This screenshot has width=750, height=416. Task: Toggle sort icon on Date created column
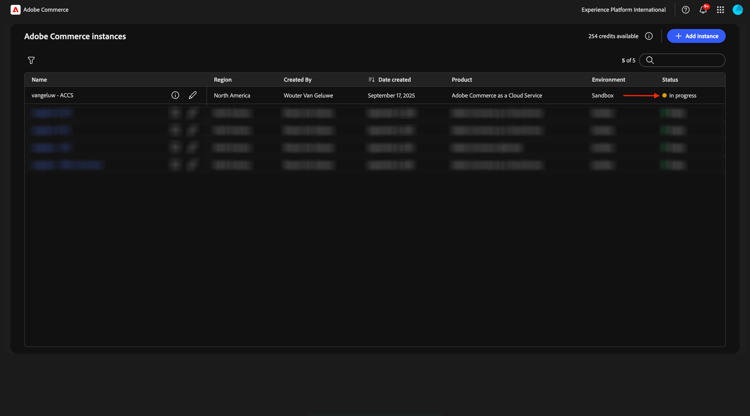[371, 79]
